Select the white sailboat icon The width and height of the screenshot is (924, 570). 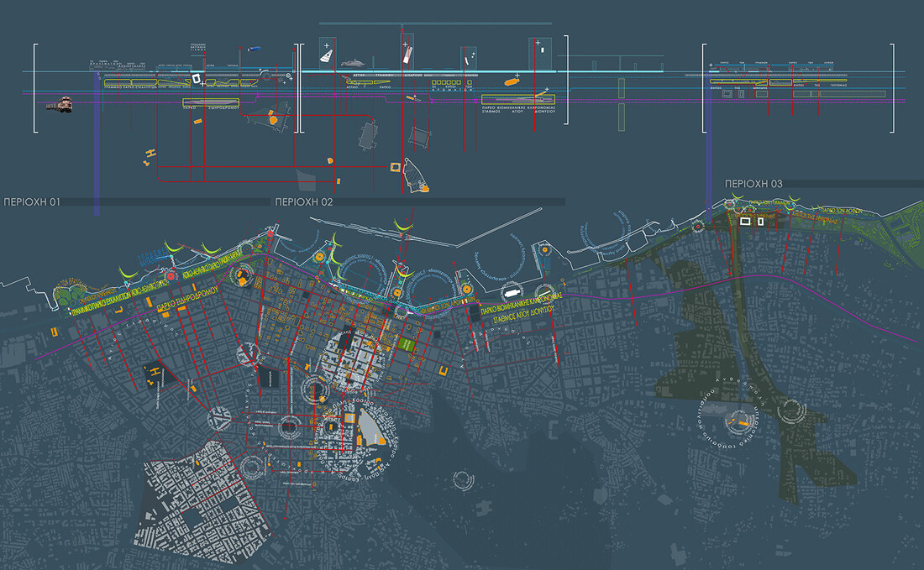pos(326,55)
